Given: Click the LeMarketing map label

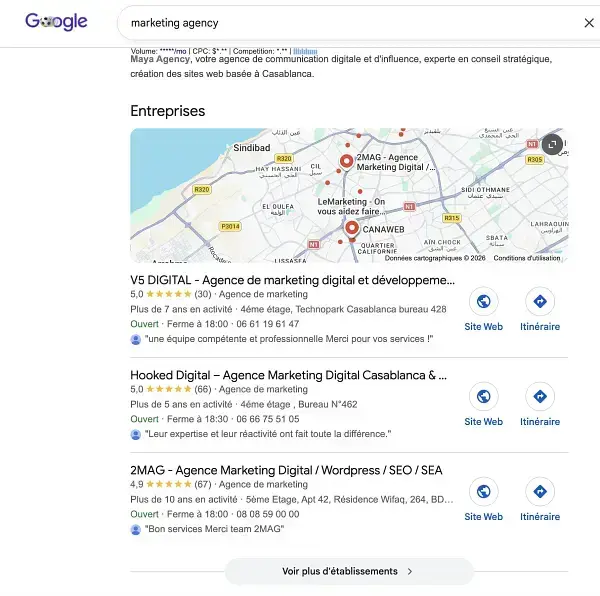Looking at the screenshot, I should [x=351, y=207].
